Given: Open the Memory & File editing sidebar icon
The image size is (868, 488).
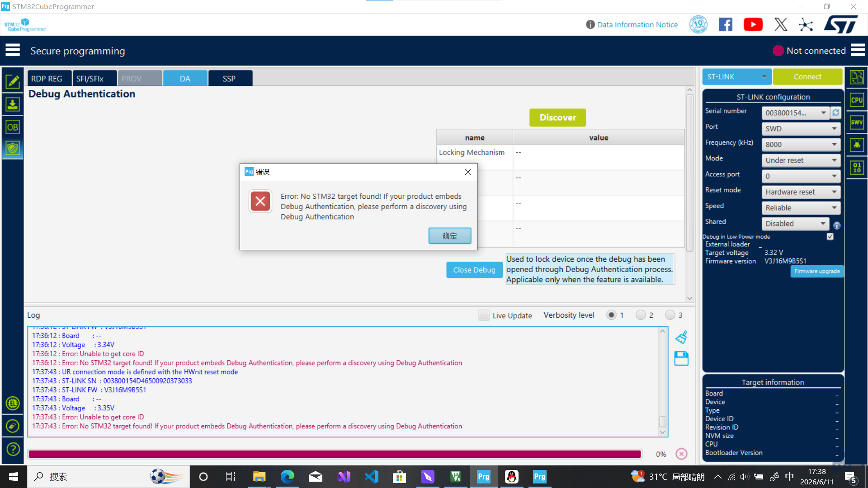Looking at the screenshot, I should (13, 82).
